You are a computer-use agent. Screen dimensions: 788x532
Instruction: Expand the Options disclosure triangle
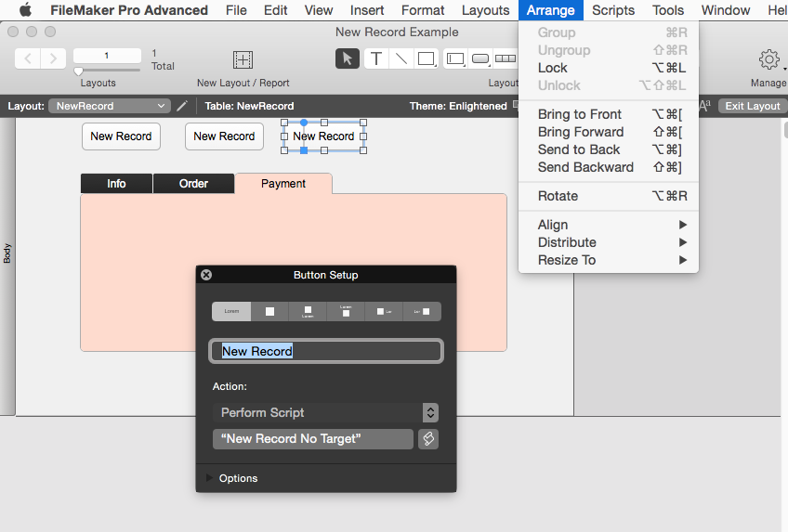coord(209,478)
